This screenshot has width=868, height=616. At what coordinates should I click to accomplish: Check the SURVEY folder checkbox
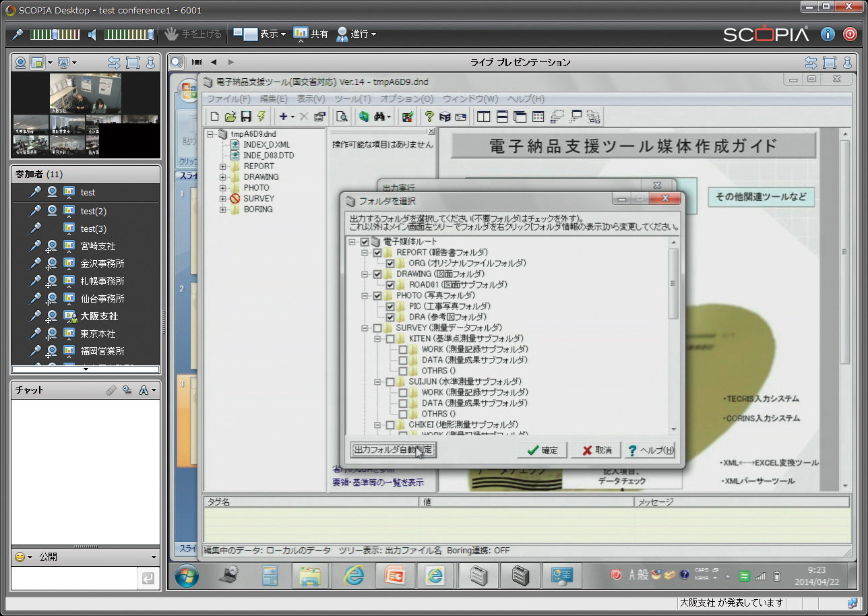pyautogui.click(x=377, y=328)
